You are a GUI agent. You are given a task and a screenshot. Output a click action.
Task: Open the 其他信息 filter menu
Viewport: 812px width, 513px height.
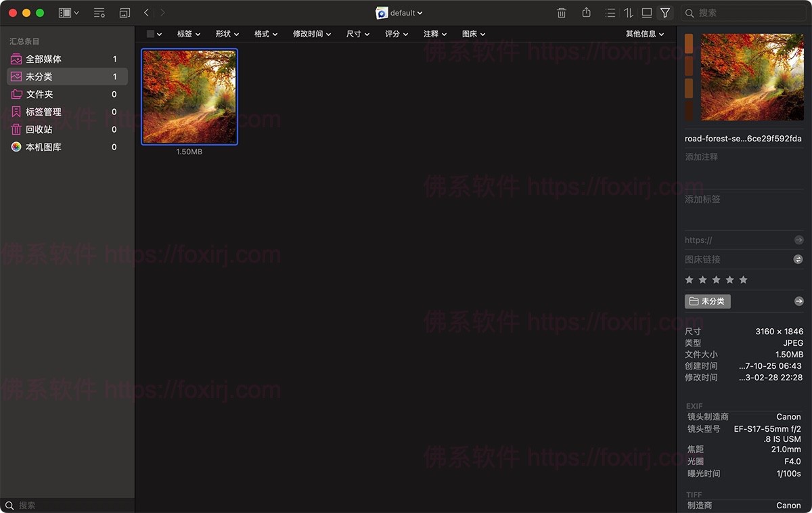click(644, 34)
